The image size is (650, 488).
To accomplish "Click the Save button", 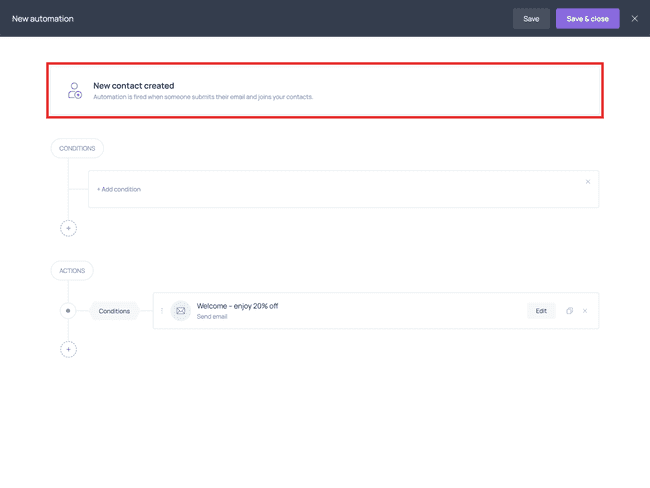I will point(531,19).
